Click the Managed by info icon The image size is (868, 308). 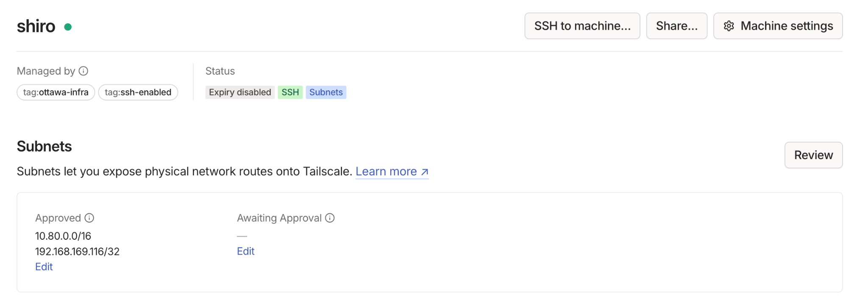tap(83, 71)
